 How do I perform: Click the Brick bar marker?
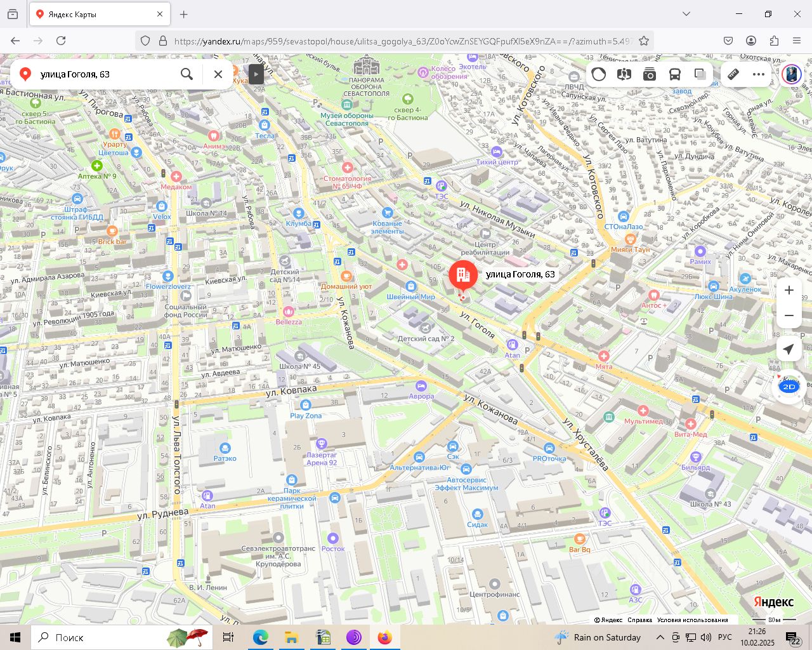(112, 231)
